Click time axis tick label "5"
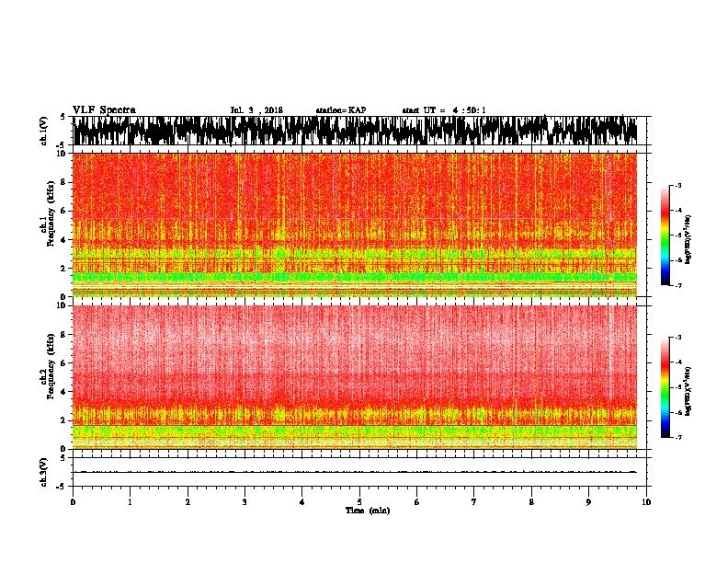Image resolution: width=728 pixels, height=563 pixels. [x=359, y=501]
